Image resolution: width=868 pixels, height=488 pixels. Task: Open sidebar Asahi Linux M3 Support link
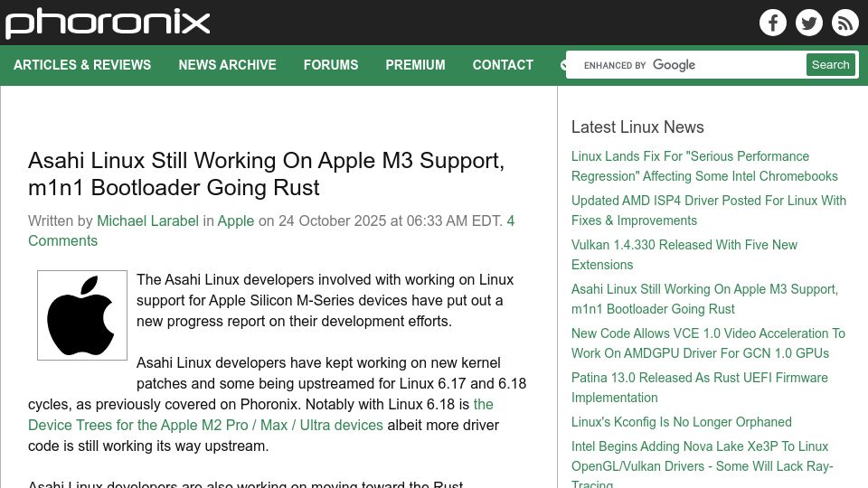point(704,299)
